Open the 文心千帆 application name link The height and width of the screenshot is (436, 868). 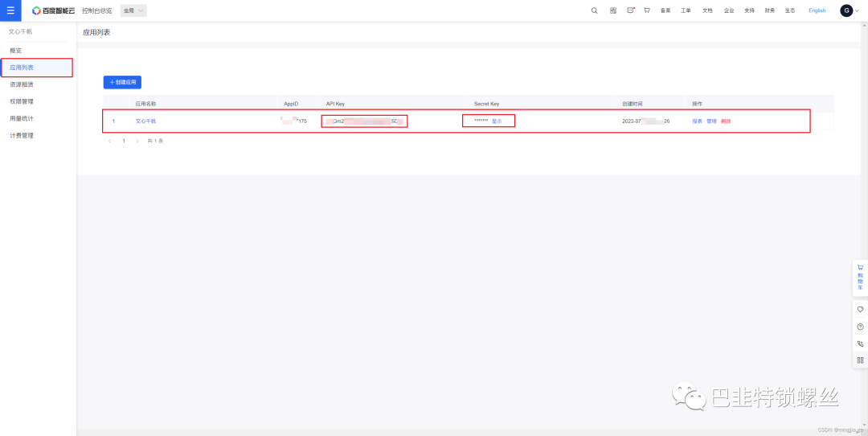145,121
